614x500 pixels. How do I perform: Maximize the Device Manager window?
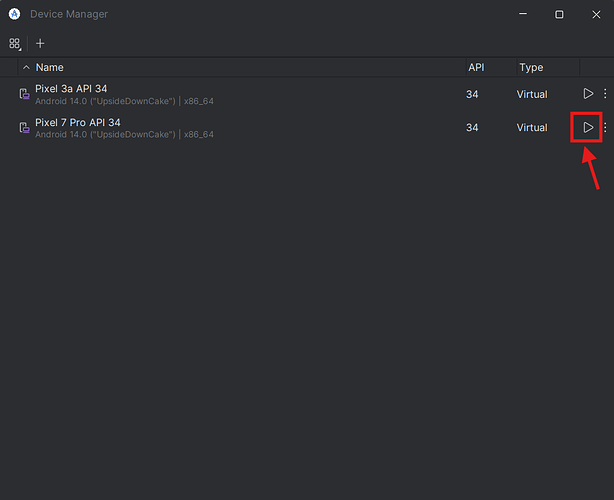pyautogui.click(x=559, y=14)
